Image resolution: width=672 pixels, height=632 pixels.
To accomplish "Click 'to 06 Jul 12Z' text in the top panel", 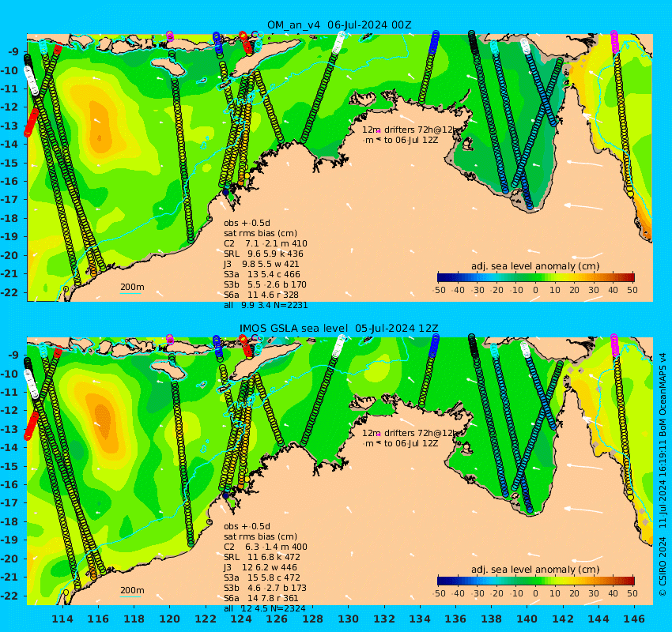I will (x=411, y=140).
